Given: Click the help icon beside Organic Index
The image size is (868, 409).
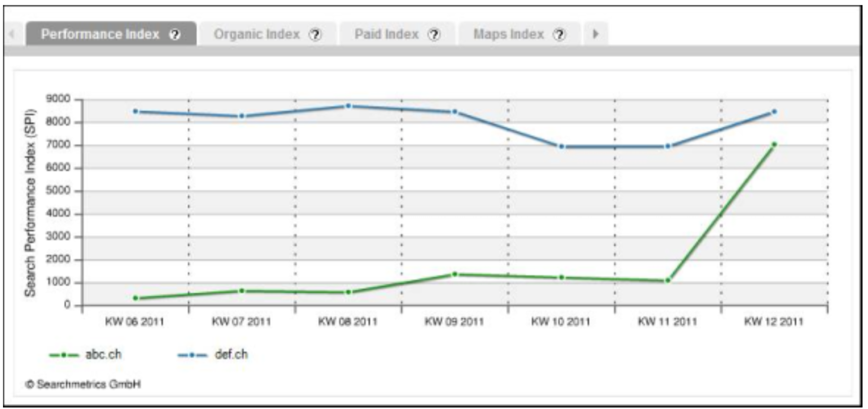Looking at the screenshot, I should coord(315,35).
